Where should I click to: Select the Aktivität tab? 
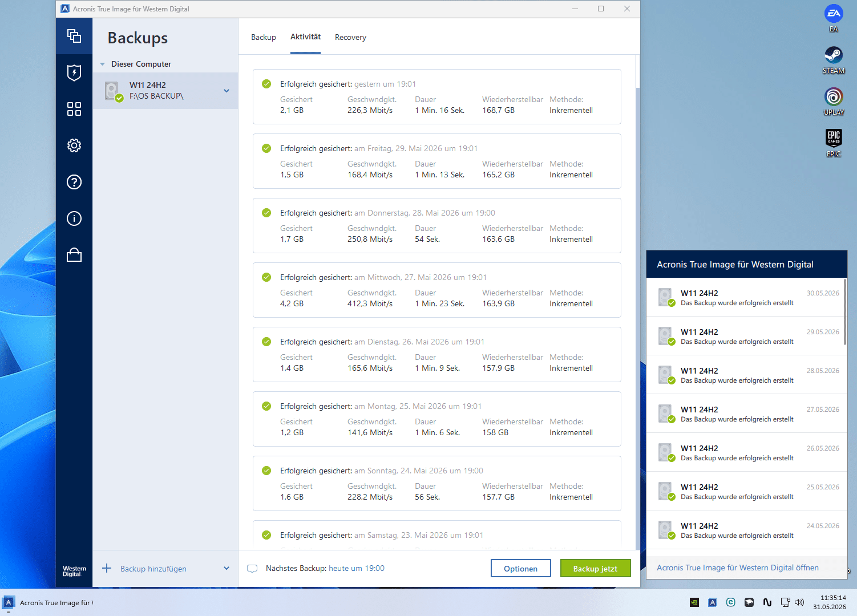pyautogui.click(x=305, y=37)
